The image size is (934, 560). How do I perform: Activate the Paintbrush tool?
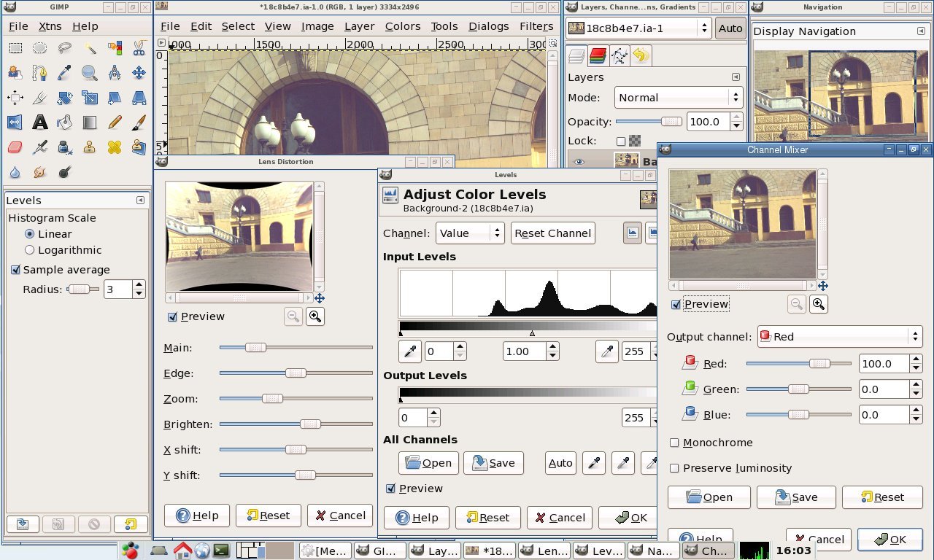click(139, 122)
